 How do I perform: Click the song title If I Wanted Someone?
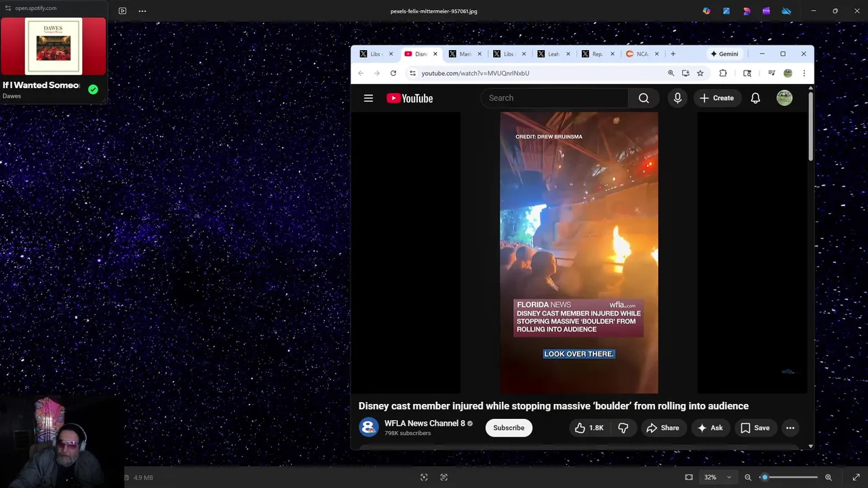tap(41, 85)
